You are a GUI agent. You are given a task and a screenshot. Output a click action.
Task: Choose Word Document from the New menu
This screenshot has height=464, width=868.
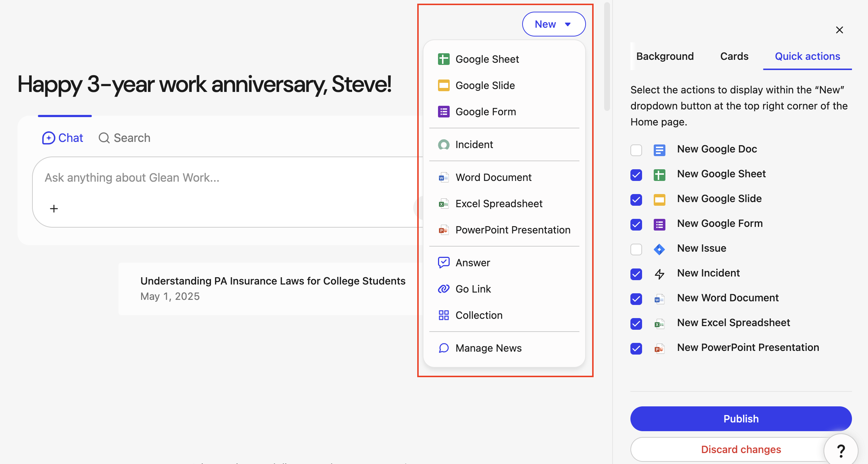[504, 177]
